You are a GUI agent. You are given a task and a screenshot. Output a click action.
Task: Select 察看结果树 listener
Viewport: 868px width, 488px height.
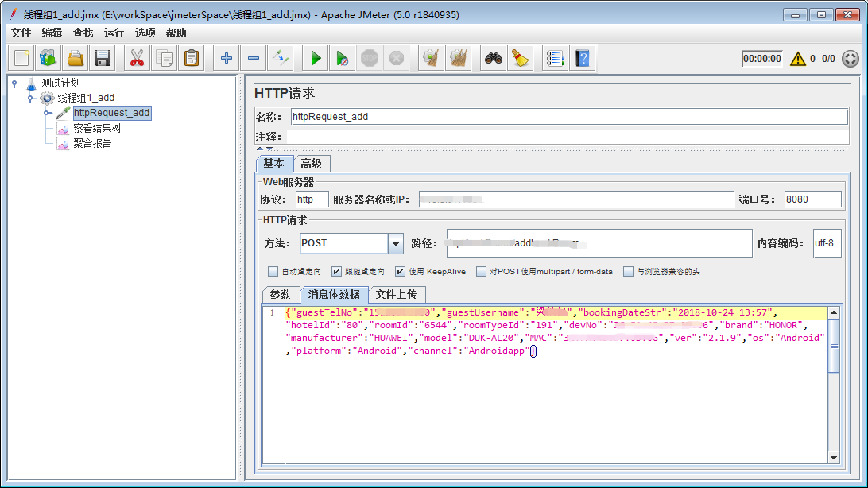97,129
